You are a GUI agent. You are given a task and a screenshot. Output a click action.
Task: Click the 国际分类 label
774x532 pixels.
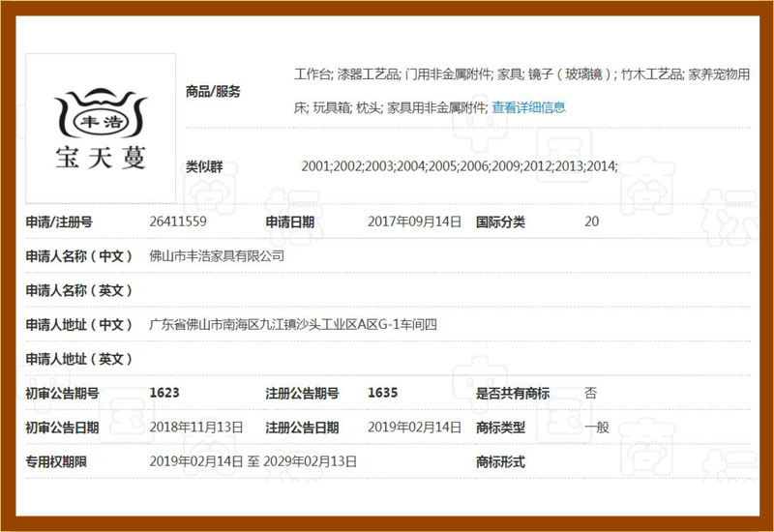500,222
